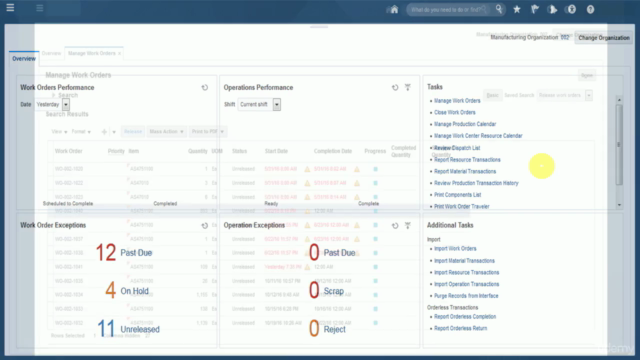The image size is (640, 360).
Task: Open the Close Work Orders link
Action: (455, 112)
